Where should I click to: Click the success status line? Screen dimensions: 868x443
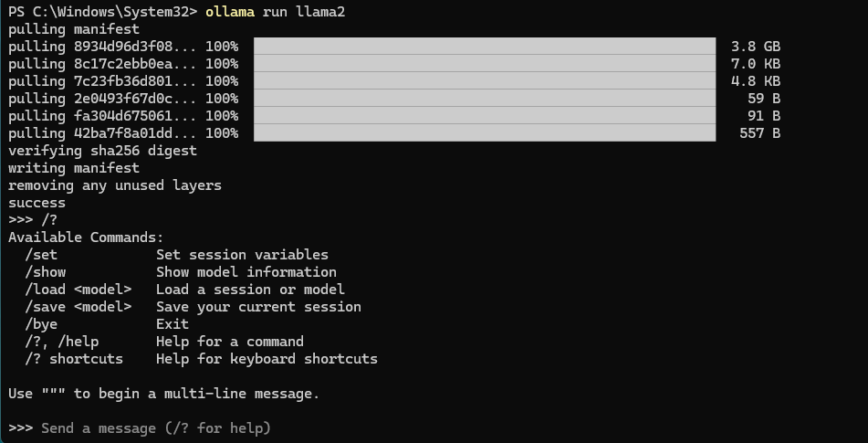coord(37,203)
